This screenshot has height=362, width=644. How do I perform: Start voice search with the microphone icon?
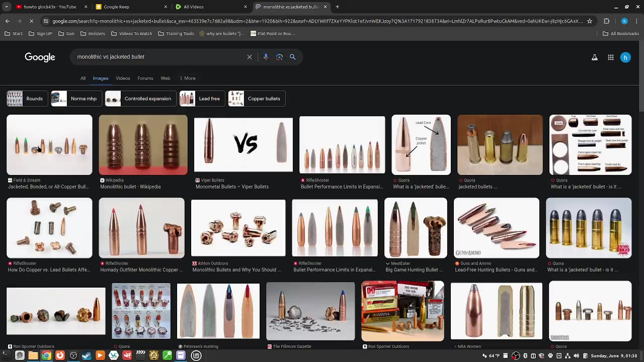pos(266,57)
